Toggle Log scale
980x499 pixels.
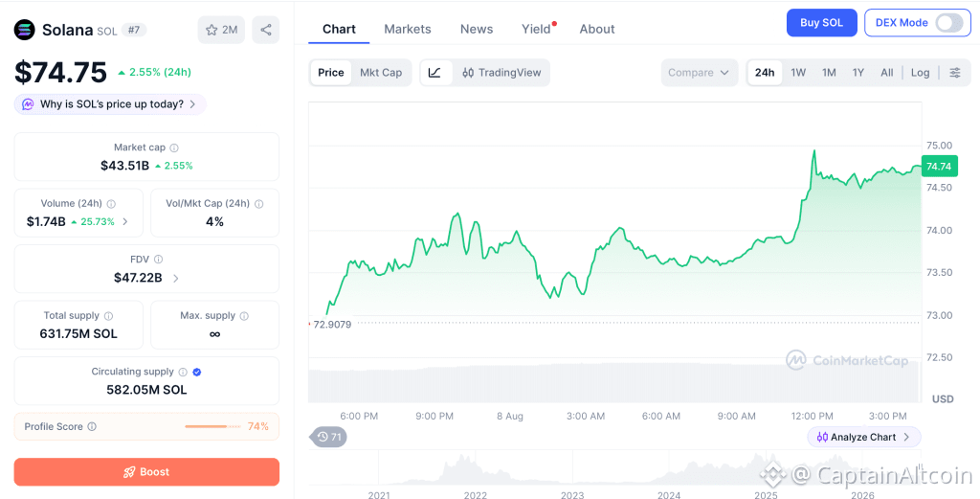[x=920, y=73]
